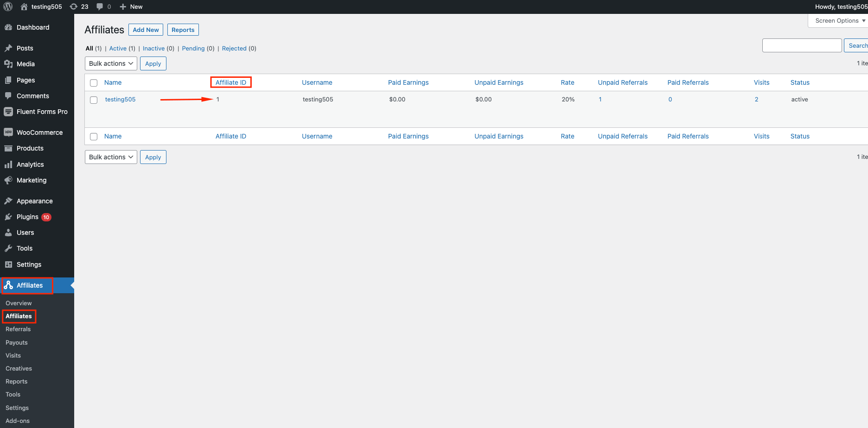
Task: Click the comments bubble icon in admin bar
Action: click(100, 6)
